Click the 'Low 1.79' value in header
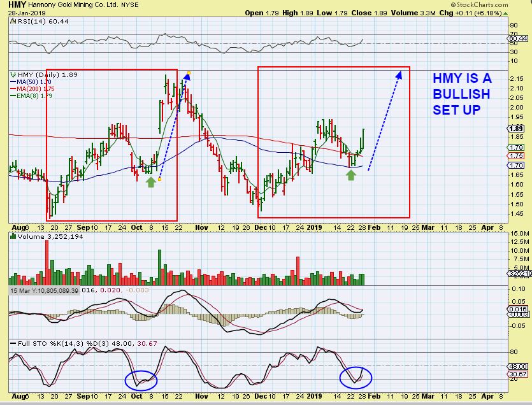 click(332, 13)
